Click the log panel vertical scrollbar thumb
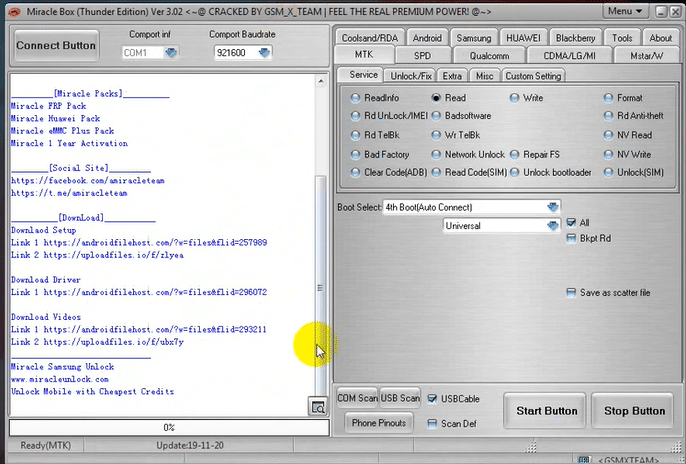 coord(321,286)
